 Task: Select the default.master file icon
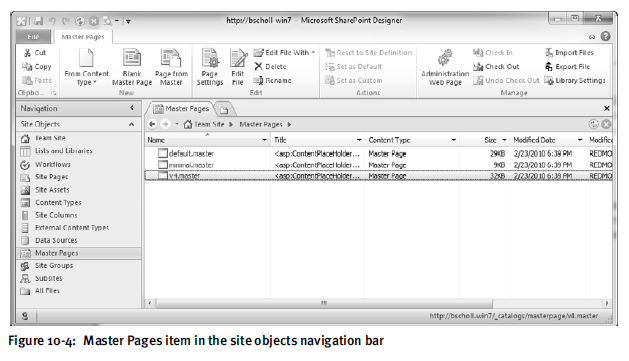tap(162, 153)
